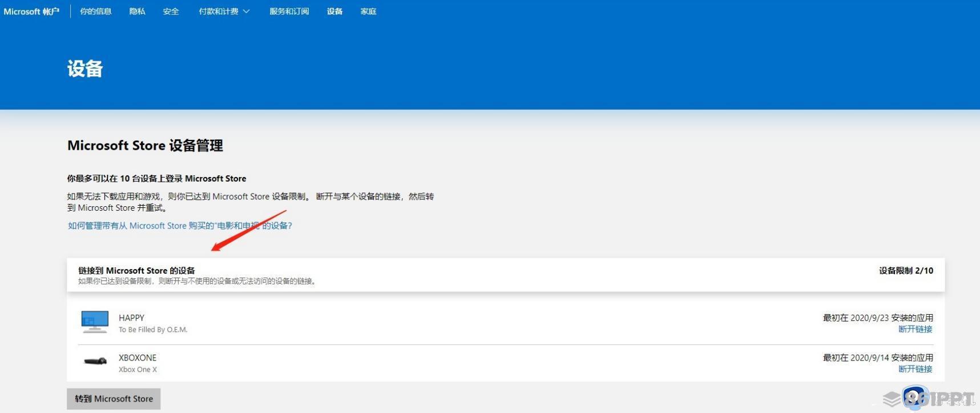Click the 设备限制 2/10 text
The image size is (980, 413).
(906, 271)
